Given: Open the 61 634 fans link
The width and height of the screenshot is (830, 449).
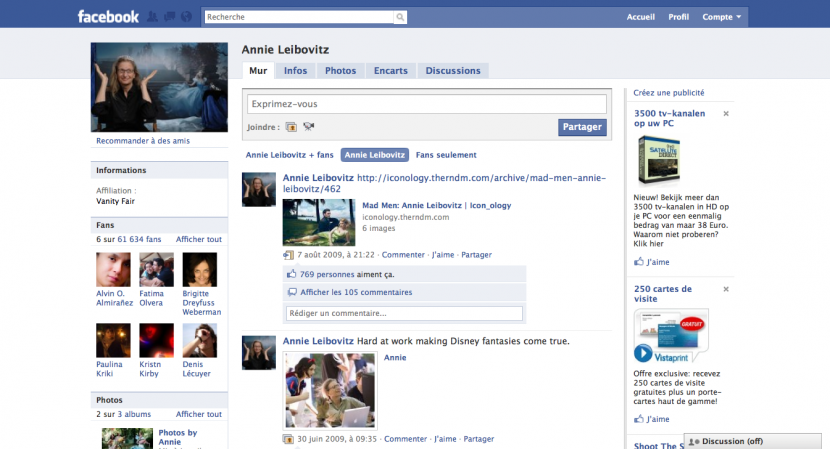Looking at the screenshot, I should pos(139,239).
